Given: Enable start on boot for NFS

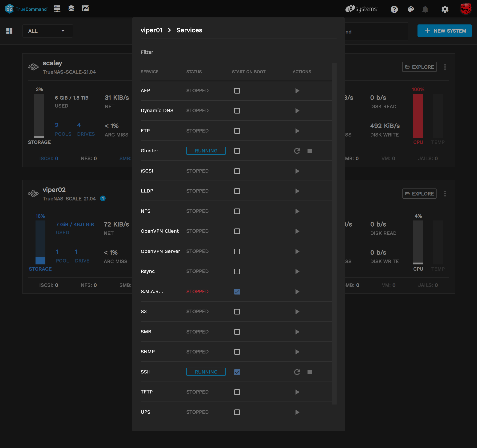Looking at the screenshot, I should (x=237, y=211).
